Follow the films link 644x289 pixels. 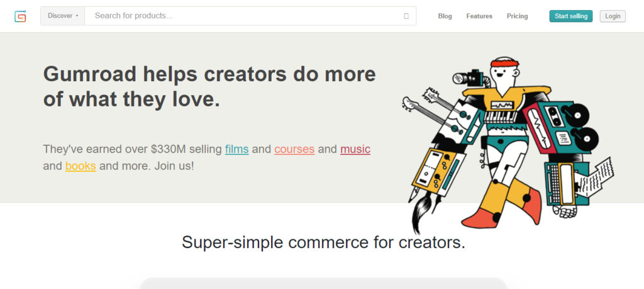(236, 149)
